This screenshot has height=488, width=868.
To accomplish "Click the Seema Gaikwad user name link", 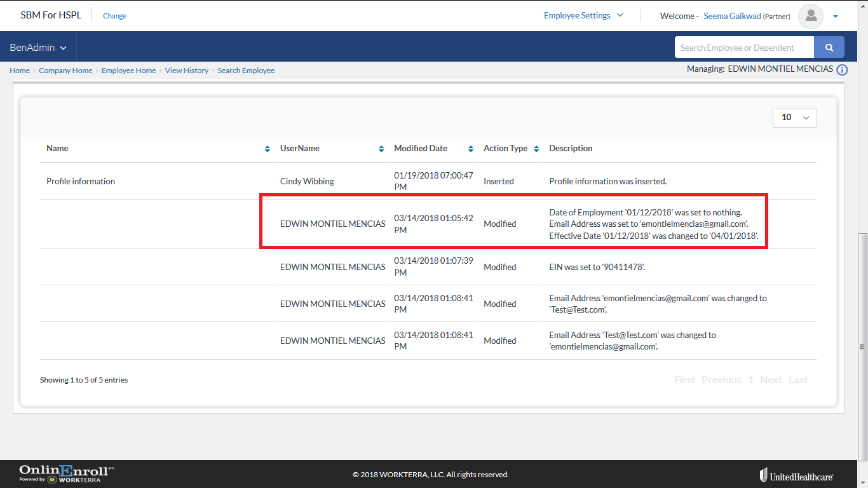I will (x=733, y=17).
